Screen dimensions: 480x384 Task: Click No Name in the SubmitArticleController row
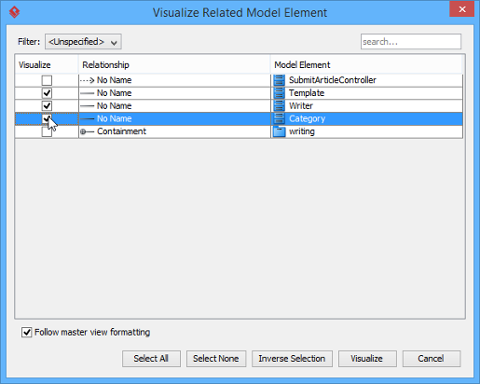tap(114, 80)
